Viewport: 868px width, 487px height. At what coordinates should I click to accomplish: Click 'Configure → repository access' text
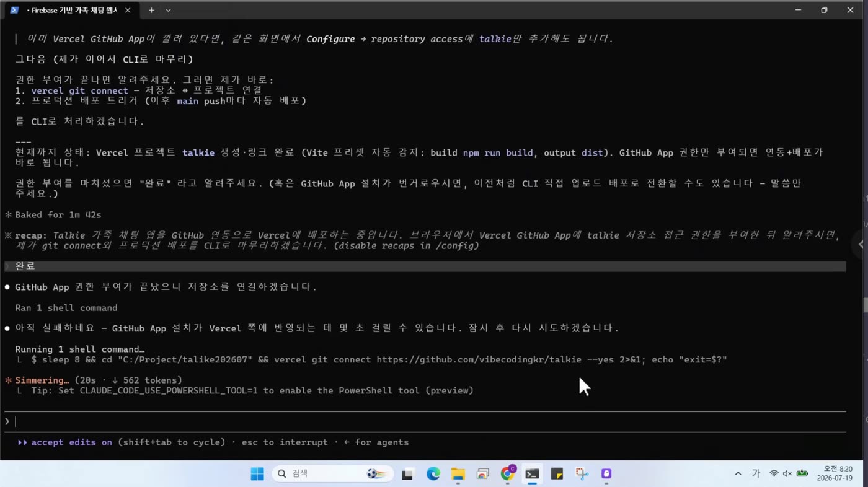[x=384, y=38]
